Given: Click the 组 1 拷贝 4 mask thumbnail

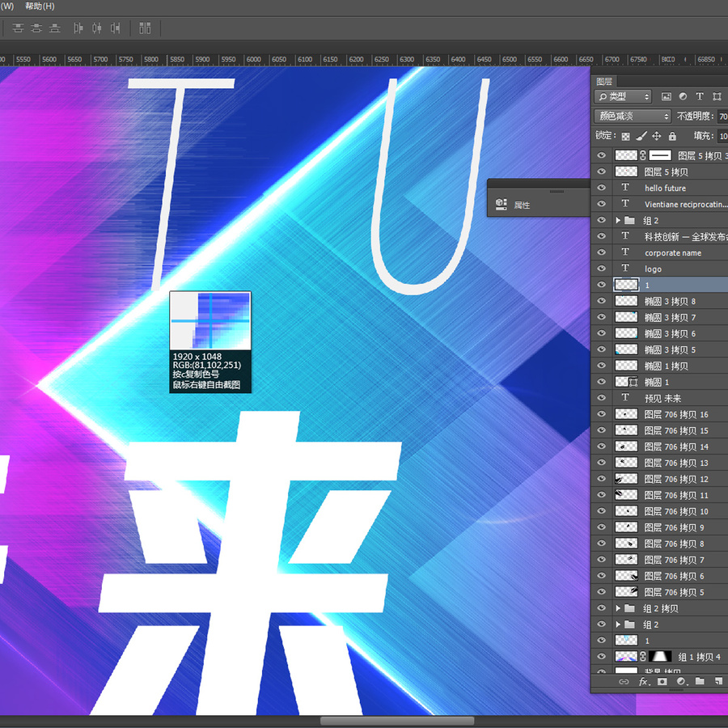Looking at the screenshot, I should click(660, 657).
